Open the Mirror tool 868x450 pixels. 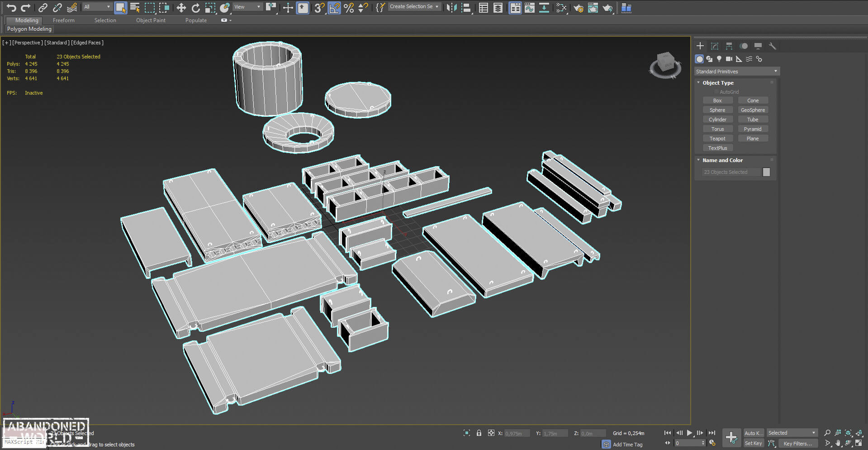[x=451, y=8]
